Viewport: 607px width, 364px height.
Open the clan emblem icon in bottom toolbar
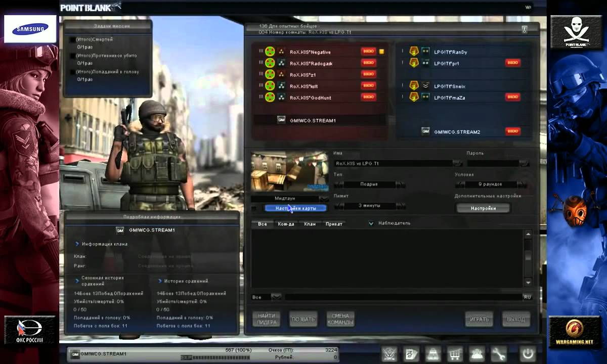[x=390, y=353]
